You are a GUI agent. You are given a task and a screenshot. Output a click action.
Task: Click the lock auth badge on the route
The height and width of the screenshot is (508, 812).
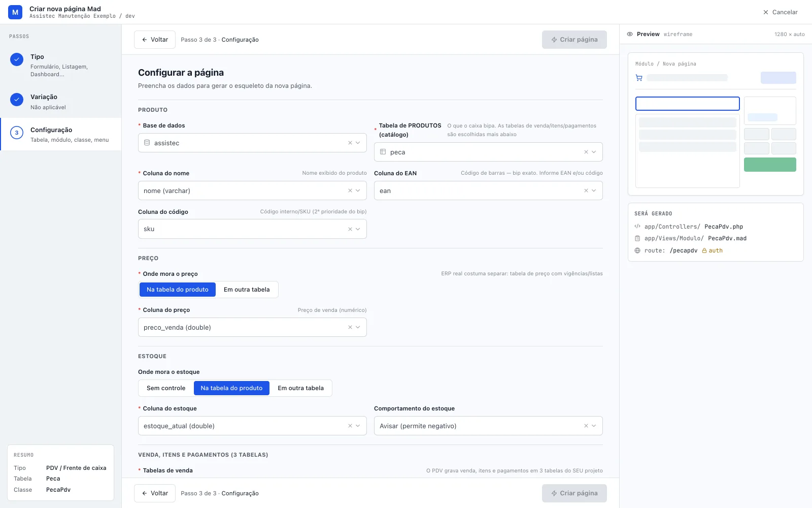pyautogui.click(x=713, y=250)
